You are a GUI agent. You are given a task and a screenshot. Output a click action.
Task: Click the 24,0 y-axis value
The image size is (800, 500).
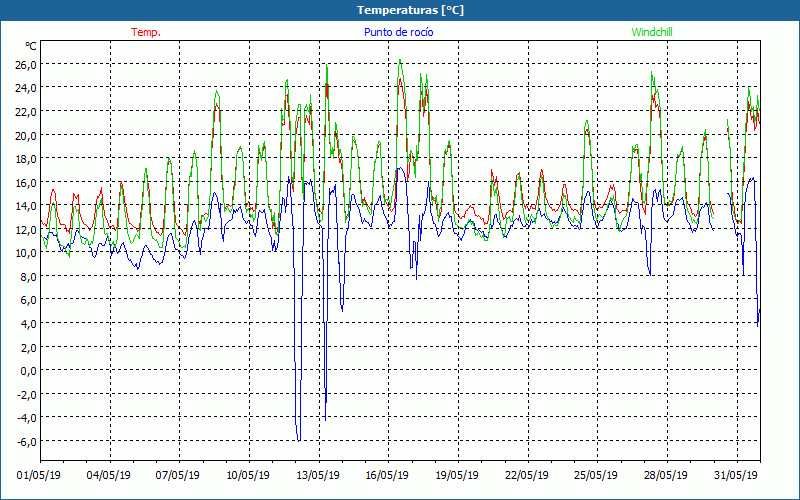pyautogui.click(x=27, y=88)
